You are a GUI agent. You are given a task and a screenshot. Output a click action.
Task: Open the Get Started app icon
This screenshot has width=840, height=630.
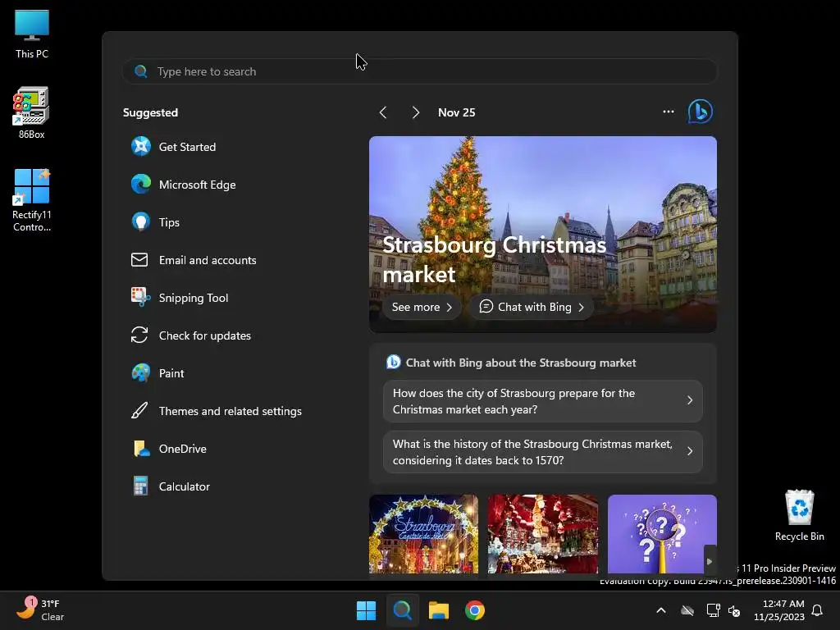[141, 146]
